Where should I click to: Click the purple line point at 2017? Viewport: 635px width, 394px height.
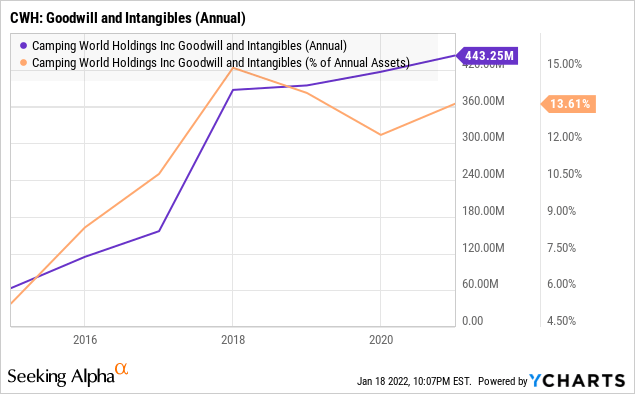click(159, 231)
